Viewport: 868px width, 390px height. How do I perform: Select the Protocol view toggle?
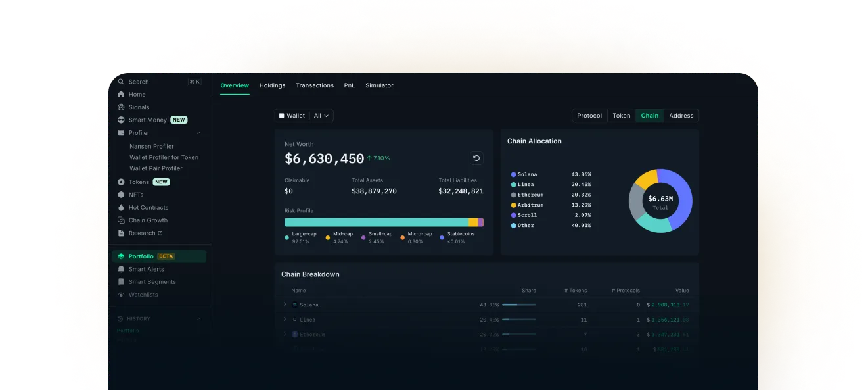(x=589, y=116)
